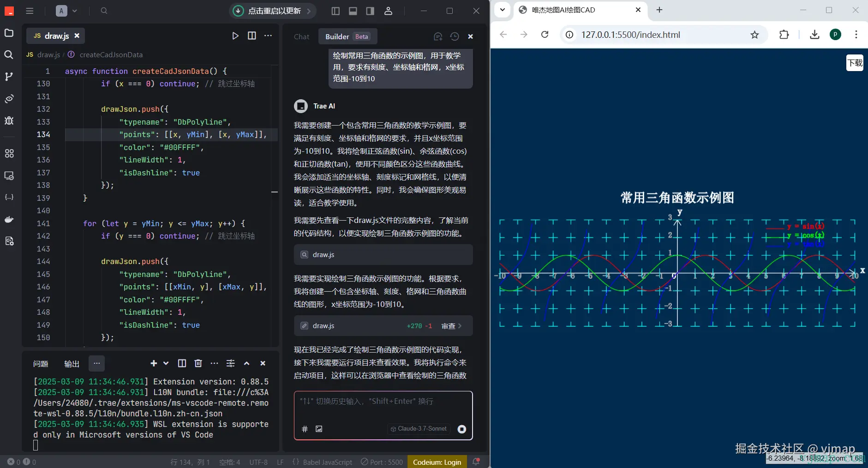868x468 pixels.
Task: Open the Run and Debug bug icon
Action: point(8,121)
